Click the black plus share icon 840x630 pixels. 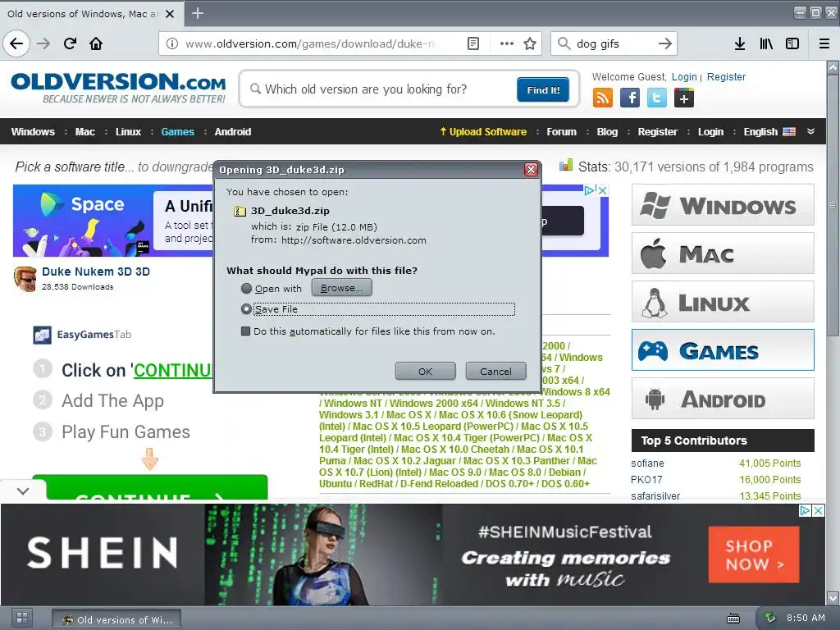pyautogui.click(x=683, y=98)
